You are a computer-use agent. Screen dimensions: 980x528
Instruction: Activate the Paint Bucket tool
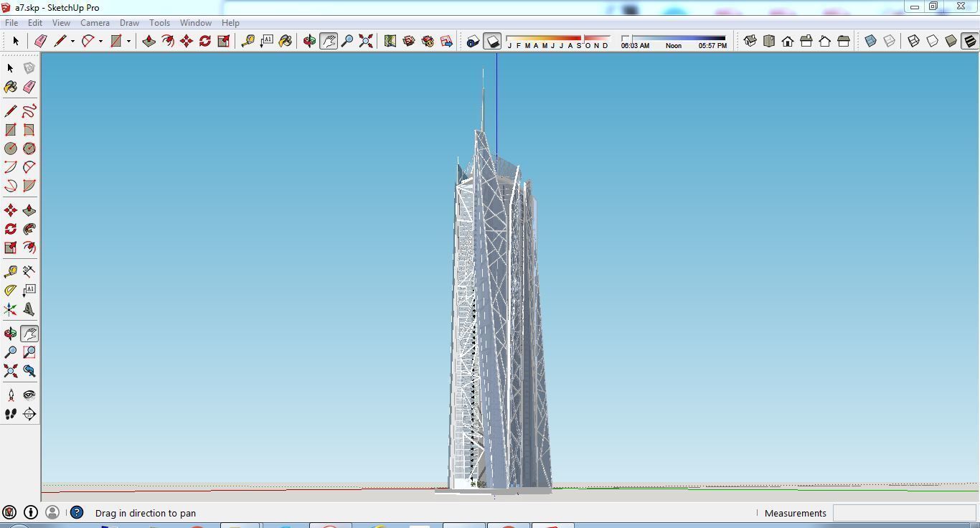(x=10, y=86)
